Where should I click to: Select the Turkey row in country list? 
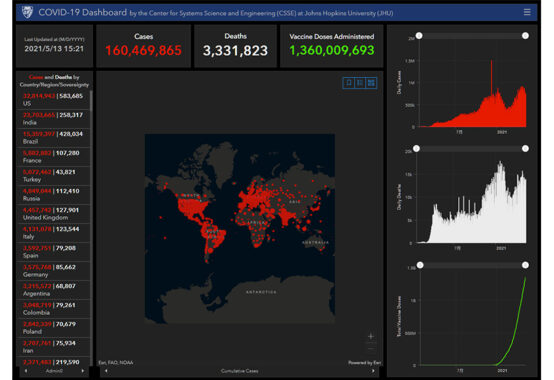(53, 176)
